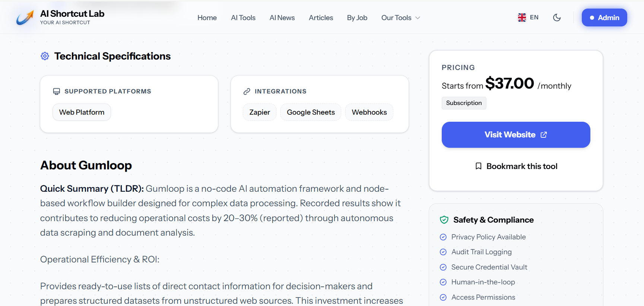The image size is (644, 306).
Task: Click the $37.00 price value
Action: (510, 83)
